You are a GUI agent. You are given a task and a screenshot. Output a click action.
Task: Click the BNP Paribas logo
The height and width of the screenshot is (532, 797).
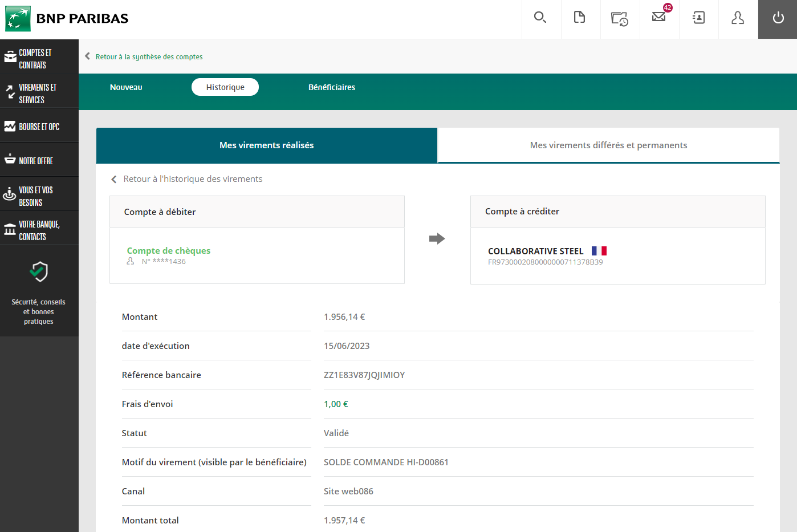67,19
